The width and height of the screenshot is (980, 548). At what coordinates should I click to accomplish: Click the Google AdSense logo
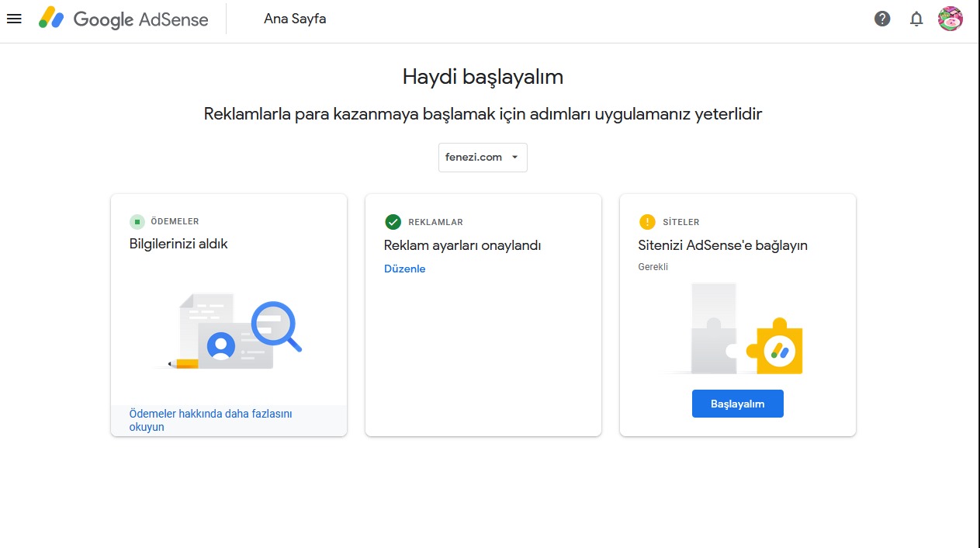point(124,19)
